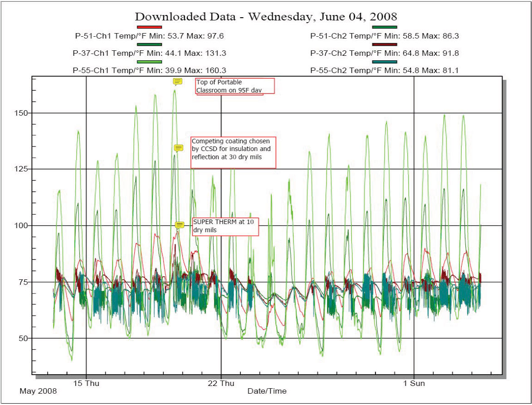532x405 pixels.
Task: Pick the light green P-55-Ch1 legend swatch
Action: [x=149, y=62]
